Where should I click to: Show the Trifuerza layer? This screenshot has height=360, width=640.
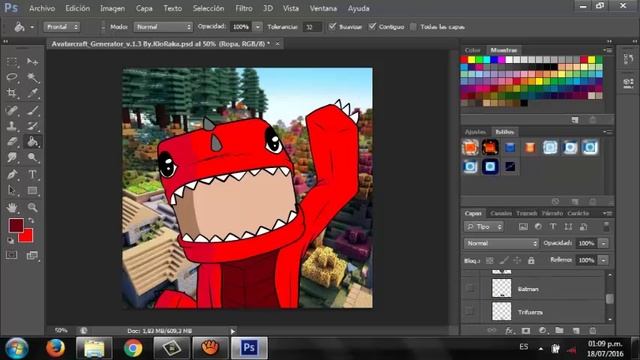point(470,311)
